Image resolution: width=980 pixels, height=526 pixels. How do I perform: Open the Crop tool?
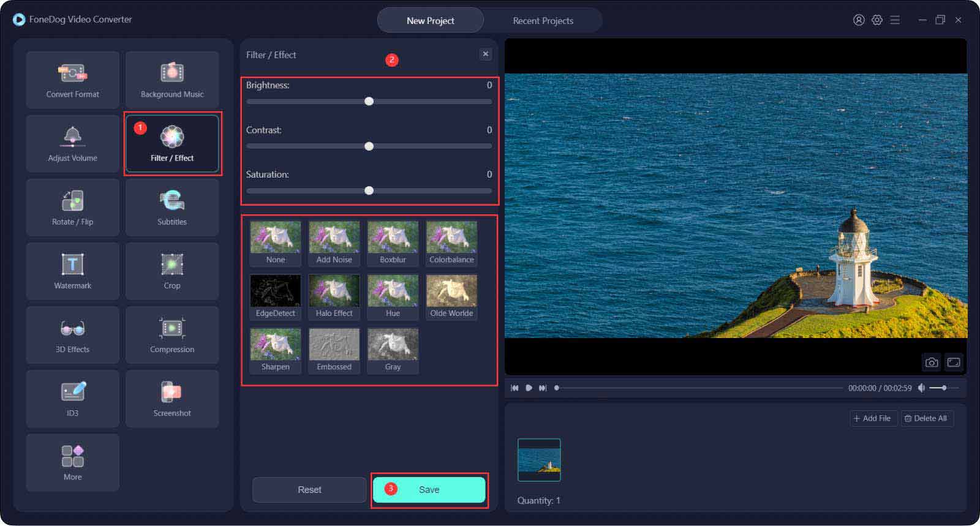click(x=172, y=271)
